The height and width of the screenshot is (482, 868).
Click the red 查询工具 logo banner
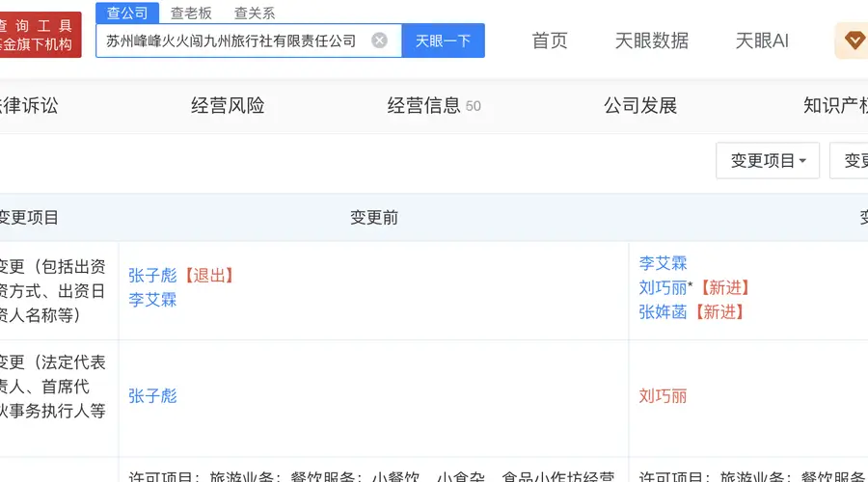pyautogui.click(x=41, y=35)
